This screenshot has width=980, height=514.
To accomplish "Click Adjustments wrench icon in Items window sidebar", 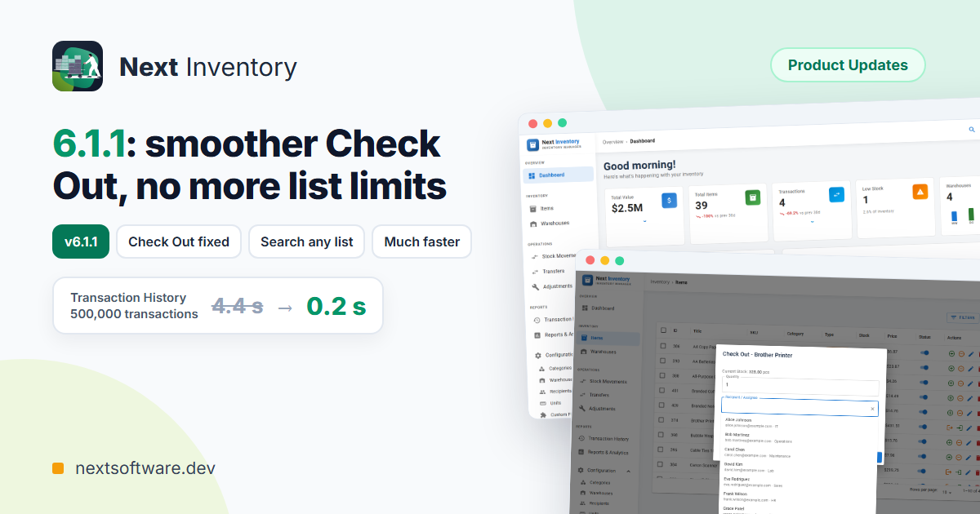I will (582, 408).
